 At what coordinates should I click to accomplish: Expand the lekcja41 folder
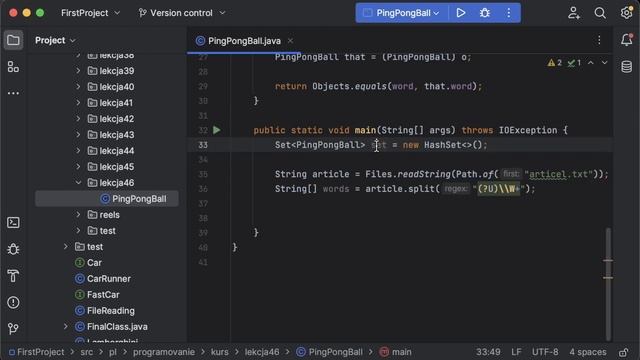point(78,102)
